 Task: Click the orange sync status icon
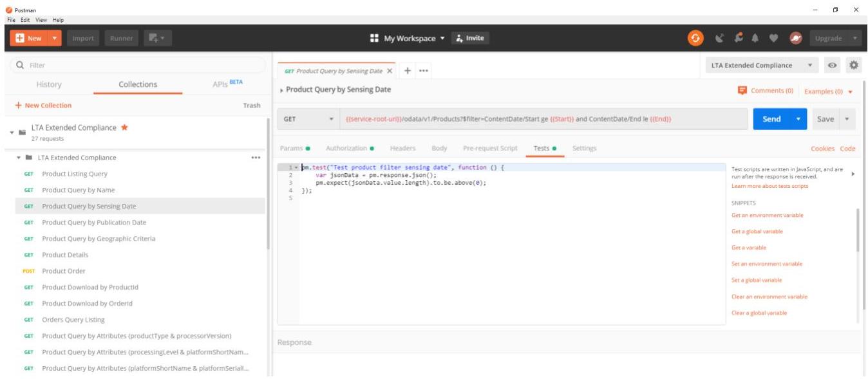tap(695, 39)
